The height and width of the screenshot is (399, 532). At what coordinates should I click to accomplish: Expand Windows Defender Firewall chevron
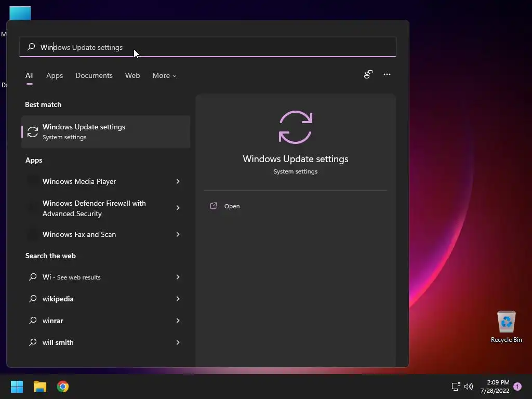(178, 208)
